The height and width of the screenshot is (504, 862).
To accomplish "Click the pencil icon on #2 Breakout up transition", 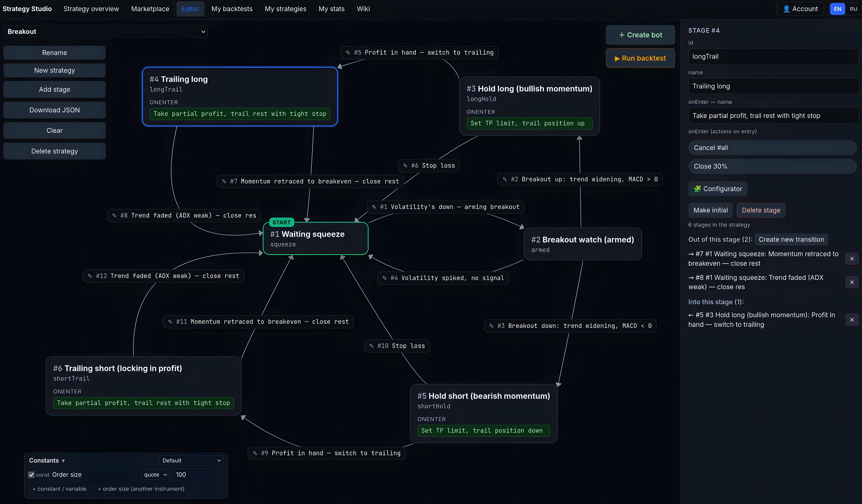I will 505,179.
